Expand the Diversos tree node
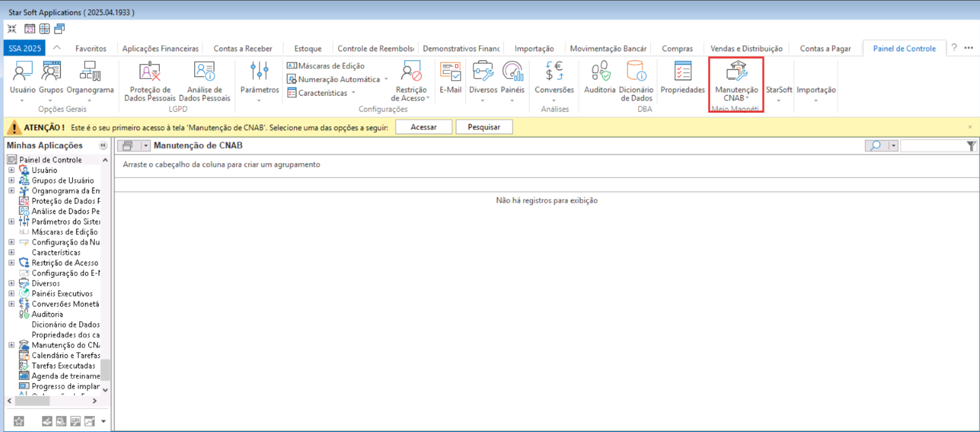980x432 pixels. click(x=11, y=283)
